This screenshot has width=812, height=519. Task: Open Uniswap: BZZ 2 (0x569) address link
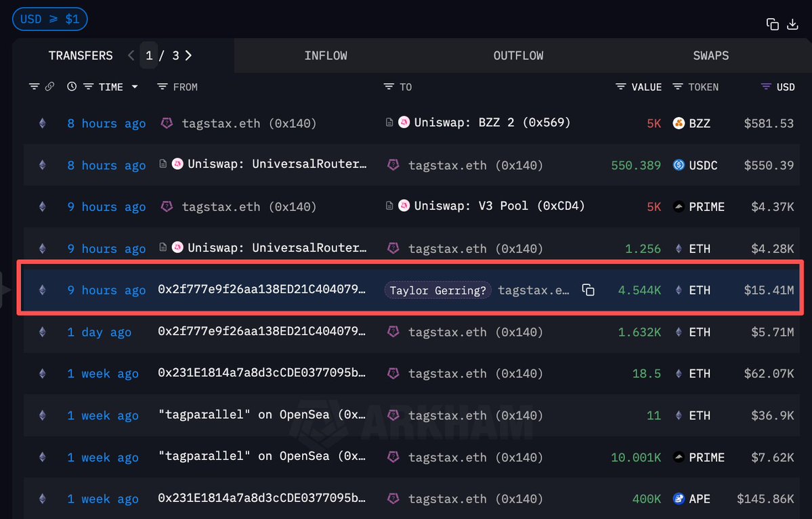pos(492,122)
